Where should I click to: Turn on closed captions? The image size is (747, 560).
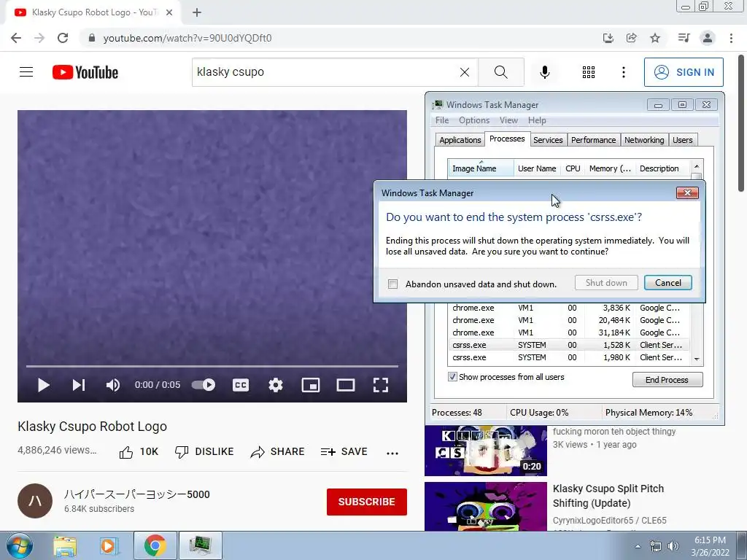coord(241,385)
